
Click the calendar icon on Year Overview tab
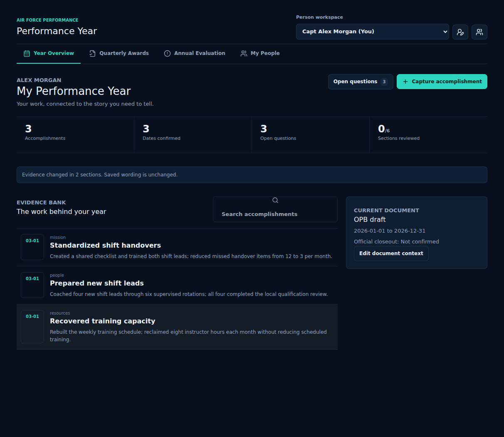27,53
